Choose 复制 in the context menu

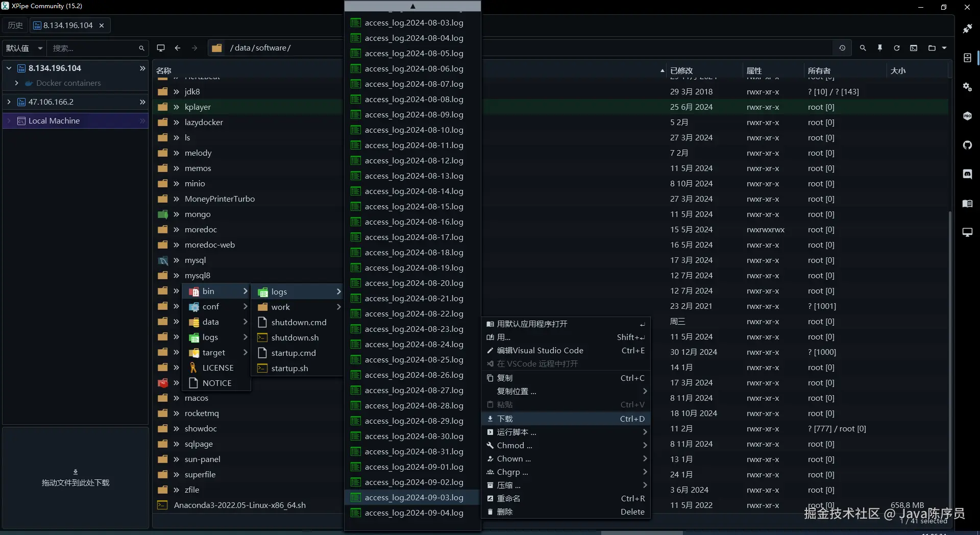click(x=566, y=378)
